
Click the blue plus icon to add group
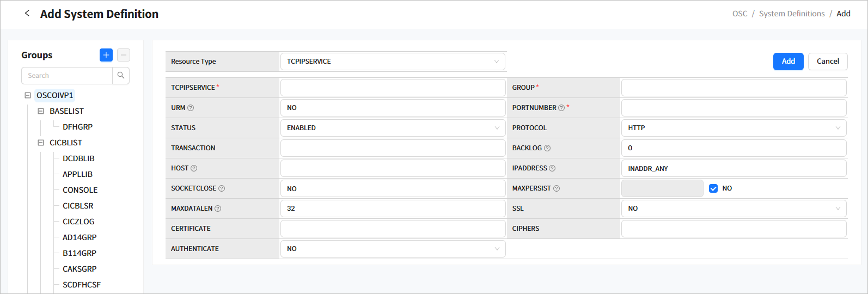(106, 55)
